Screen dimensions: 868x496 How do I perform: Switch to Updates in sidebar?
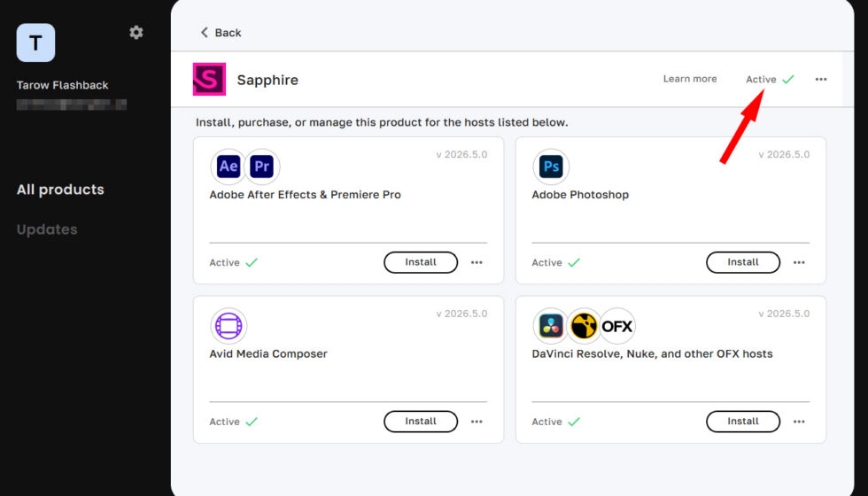click(x=47, y=229)
